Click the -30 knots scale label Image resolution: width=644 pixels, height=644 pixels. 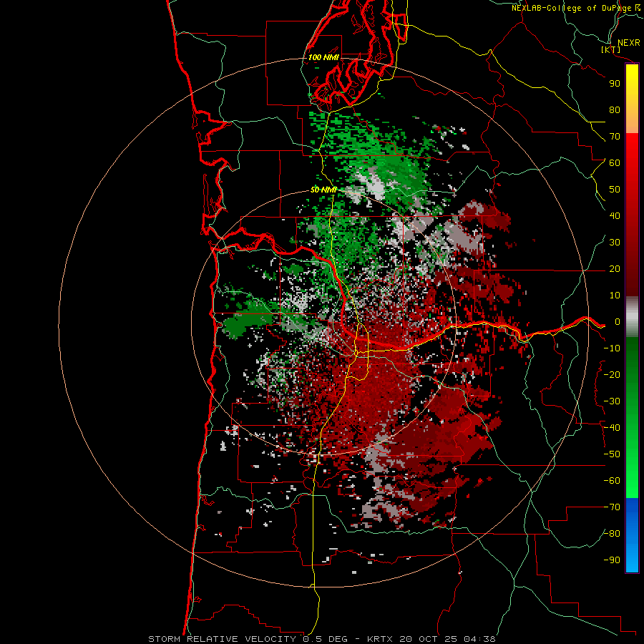tap(612, 401)
